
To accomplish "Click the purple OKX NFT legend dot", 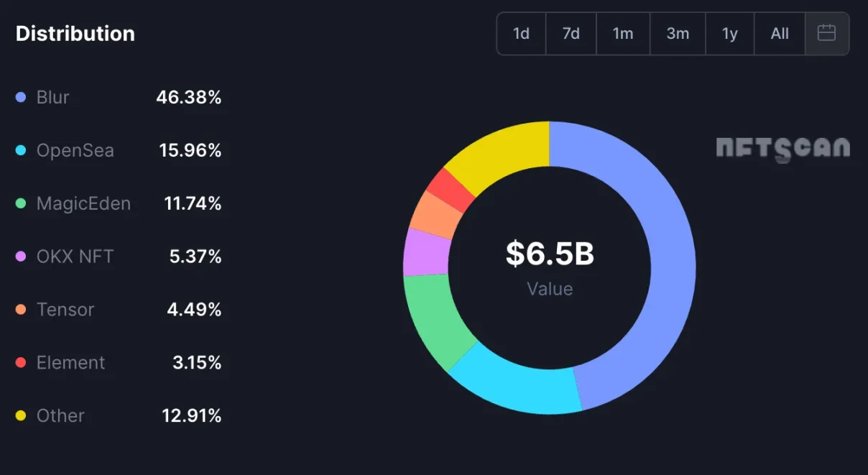I will point(21,257).
